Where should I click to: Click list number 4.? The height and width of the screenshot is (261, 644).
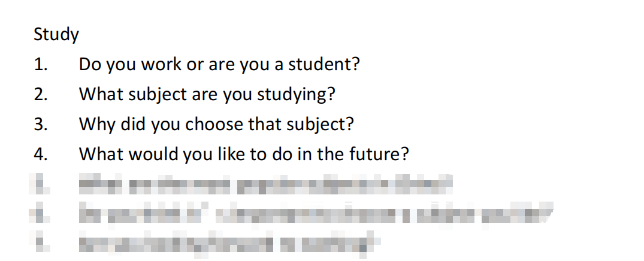(41, 154)
